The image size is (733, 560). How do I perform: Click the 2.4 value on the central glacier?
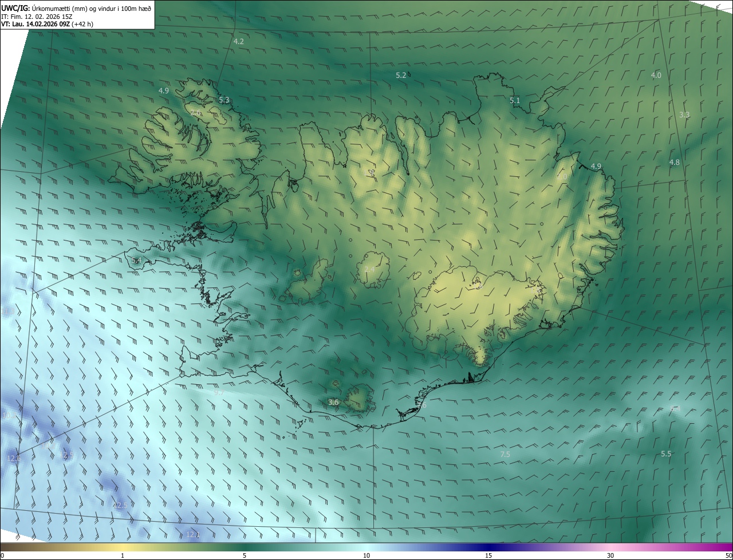pos(369,269)
